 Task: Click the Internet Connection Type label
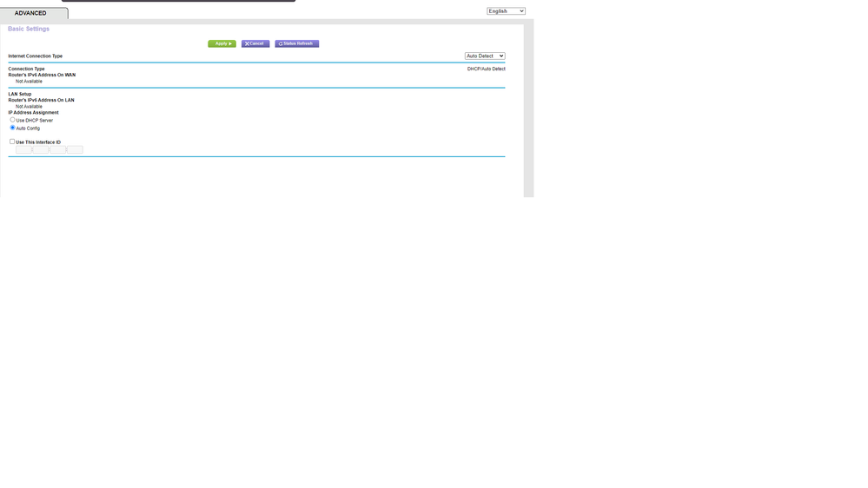tap(35, 56)
